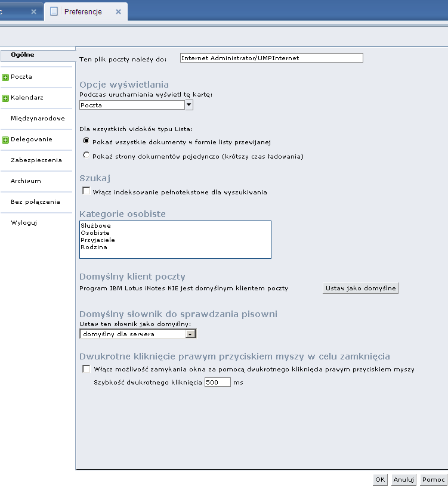Open the Zabezpieczenia preferences section

[x=36, y=160]
